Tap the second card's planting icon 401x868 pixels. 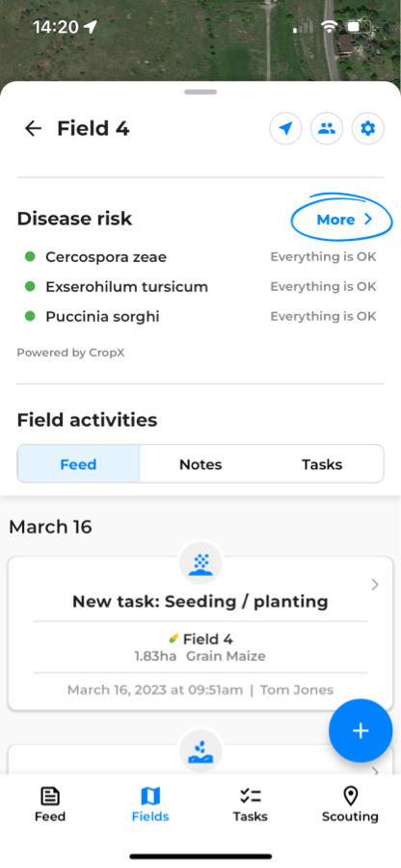pyautogui.click(x=200, y=751)
